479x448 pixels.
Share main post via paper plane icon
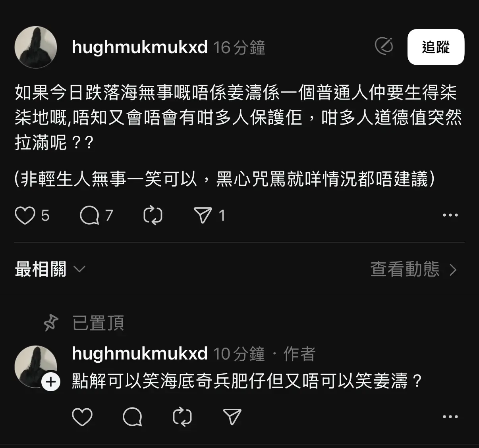coord(203,215)
